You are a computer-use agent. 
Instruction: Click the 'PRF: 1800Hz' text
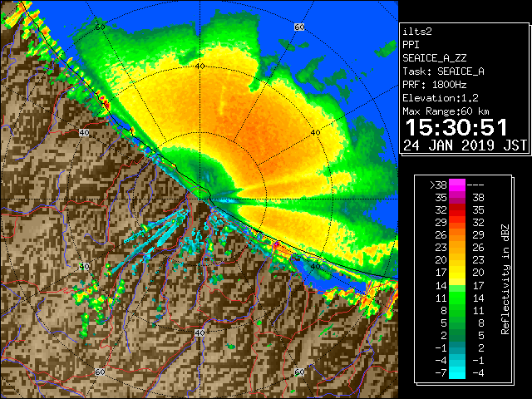click(435, 85)
